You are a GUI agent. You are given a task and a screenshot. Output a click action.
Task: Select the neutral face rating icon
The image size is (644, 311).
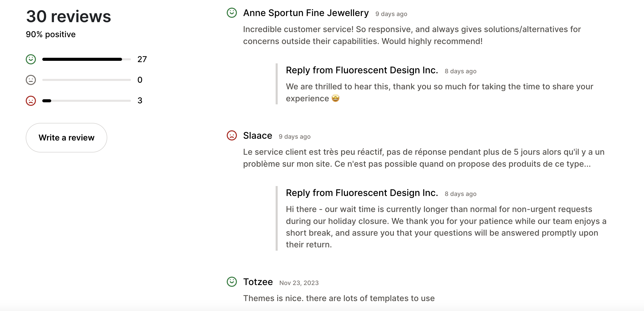(31, 80)
